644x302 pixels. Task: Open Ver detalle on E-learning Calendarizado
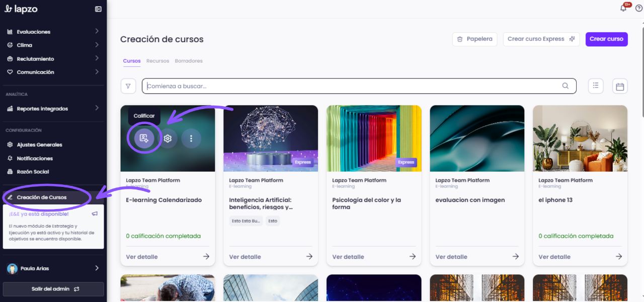pyautogui.click(x=142, y=257)
